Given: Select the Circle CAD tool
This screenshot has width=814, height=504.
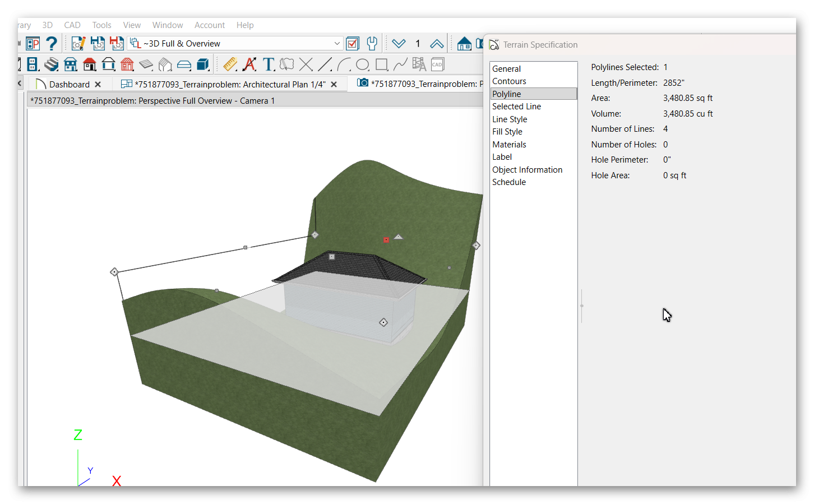Looking at the screenshot, I should click(363, 64).
